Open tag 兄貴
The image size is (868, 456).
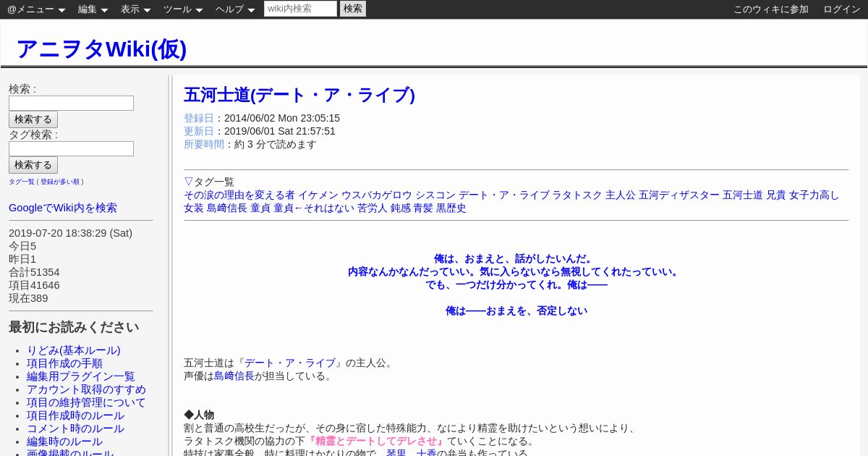pyautogui.click(x=776, y=195)
